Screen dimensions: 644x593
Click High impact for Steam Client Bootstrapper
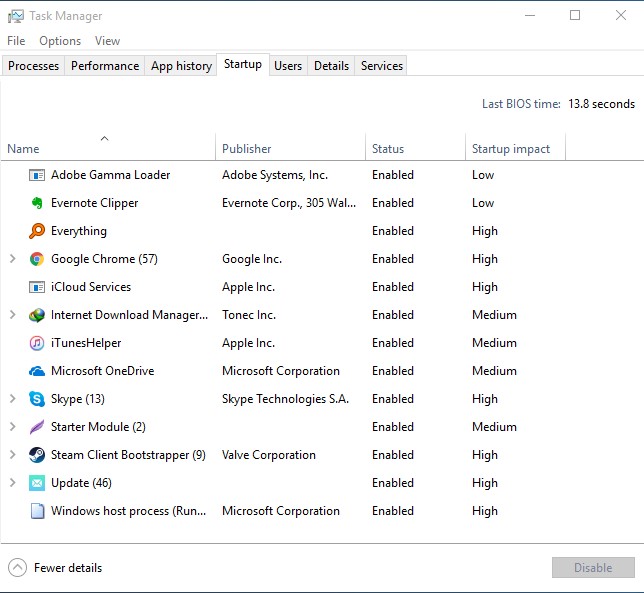(485, 455)
